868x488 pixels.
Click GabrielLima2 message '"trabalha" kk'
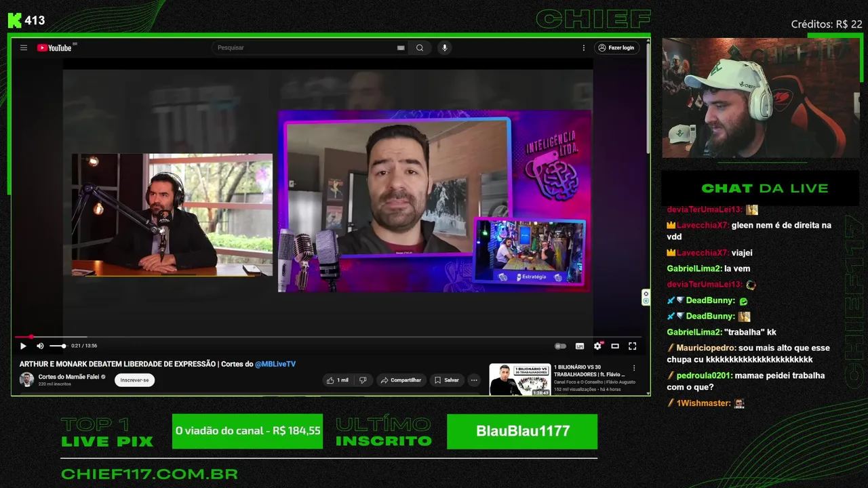(x=722, y=332)
